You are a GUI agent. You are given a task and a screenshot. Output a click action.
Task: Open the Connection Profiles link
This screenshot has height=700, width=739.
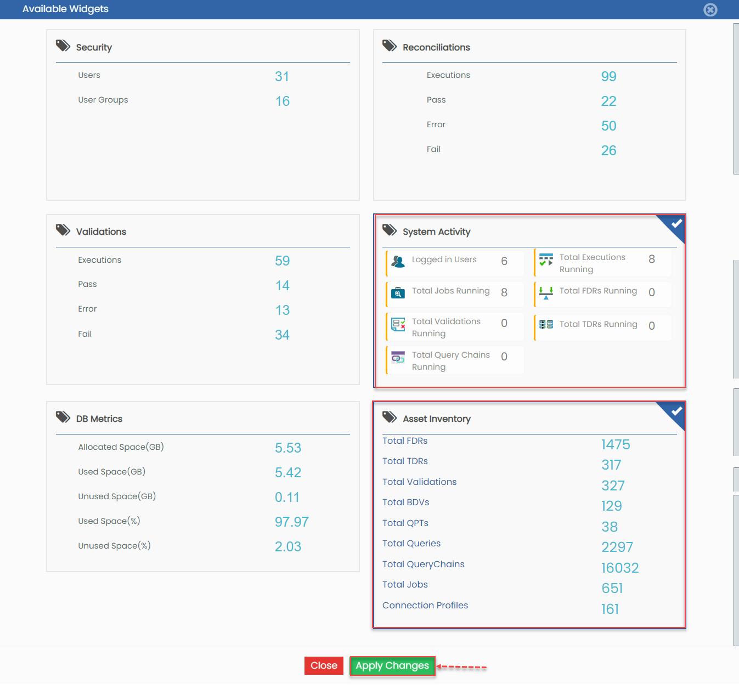(425, 606)
